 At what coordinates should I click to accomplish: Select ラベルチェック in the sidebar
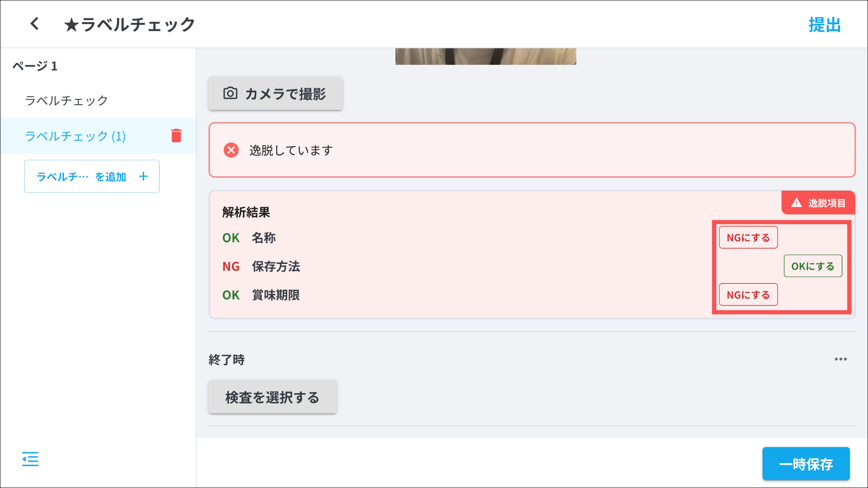[x=67, y=100]
